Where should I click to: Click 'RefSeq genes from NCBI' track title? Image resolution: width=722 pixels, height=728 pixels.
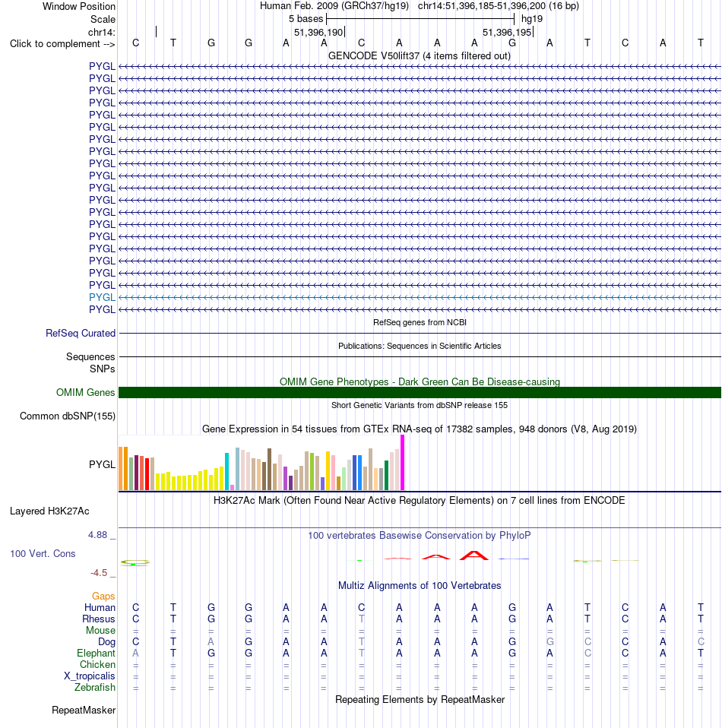click(420, 322)
